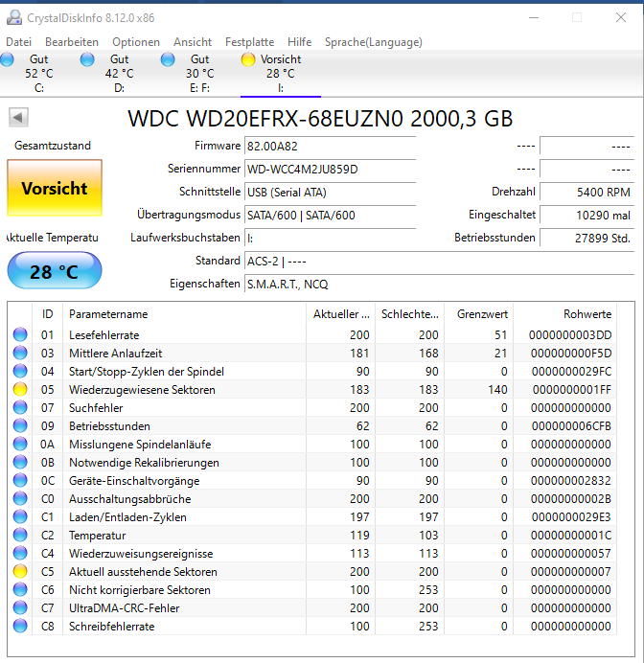Open the Hilfe menu

tap(299, 42)
